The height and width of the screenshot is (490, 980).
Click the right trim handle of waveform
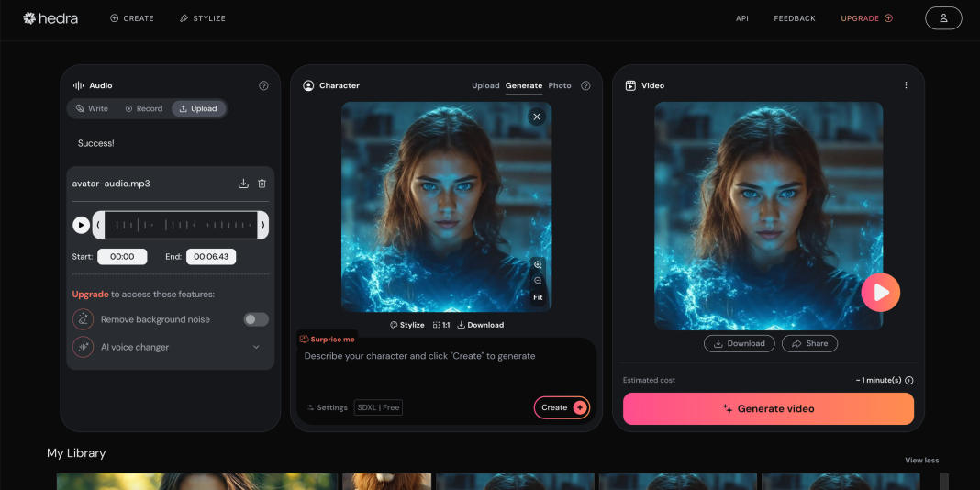click(263, 225)
